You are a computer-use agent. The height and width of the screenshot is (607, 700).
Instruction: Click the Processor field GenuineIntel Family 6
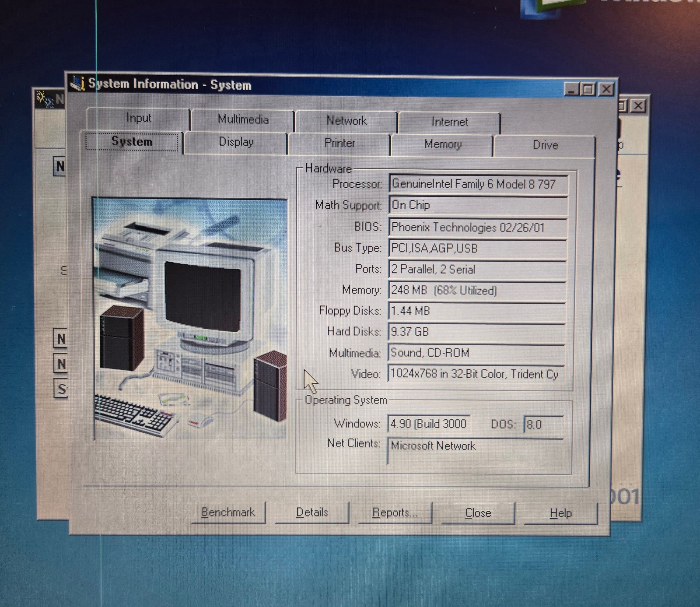point(479,184)
